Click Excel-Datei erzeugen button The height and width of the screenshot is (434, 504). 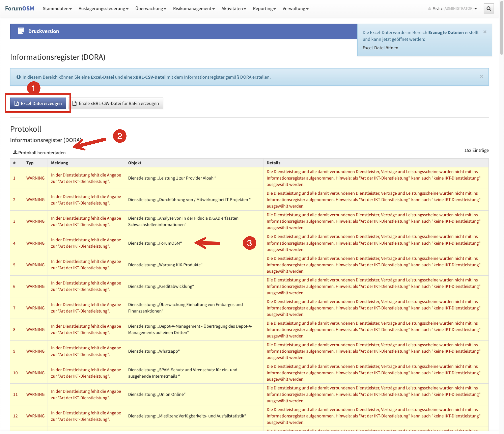pyautogui.click(x=38, y=103)
